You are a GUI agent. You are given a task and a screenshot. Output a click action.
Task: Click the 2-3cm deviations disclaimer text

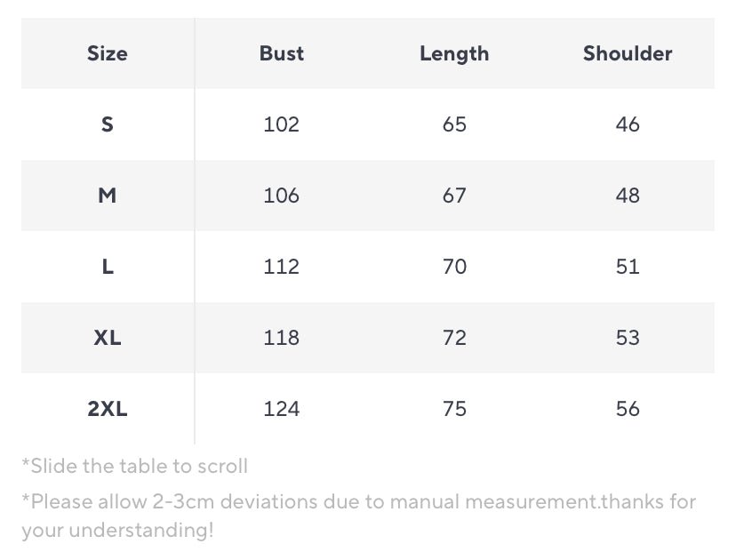358,516
